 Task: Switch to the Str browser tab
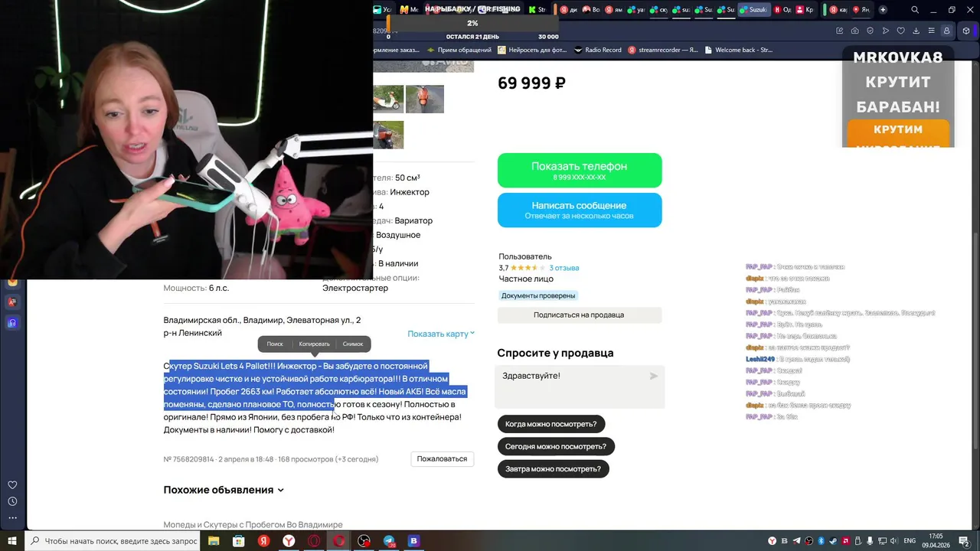tap(537, 10)
